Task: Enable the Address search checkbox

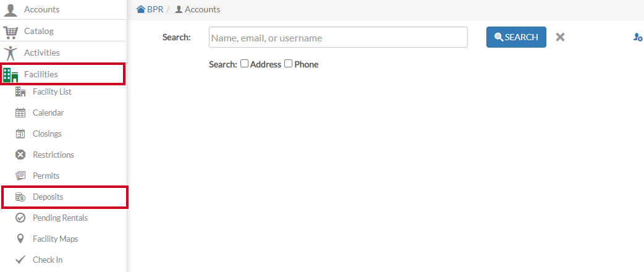Action: tap(244, 64)
